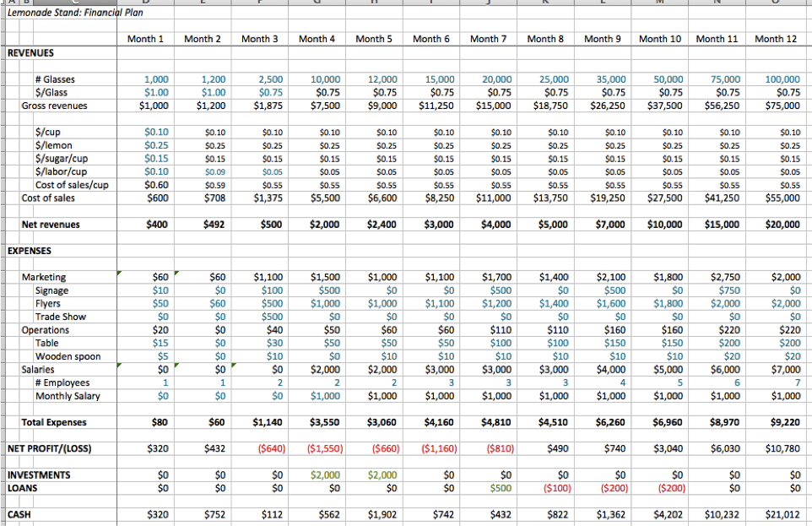The height and width of the screenshot is (526, 812).
Task: Click the 'Salaries' row label
Action: [38, 370]
